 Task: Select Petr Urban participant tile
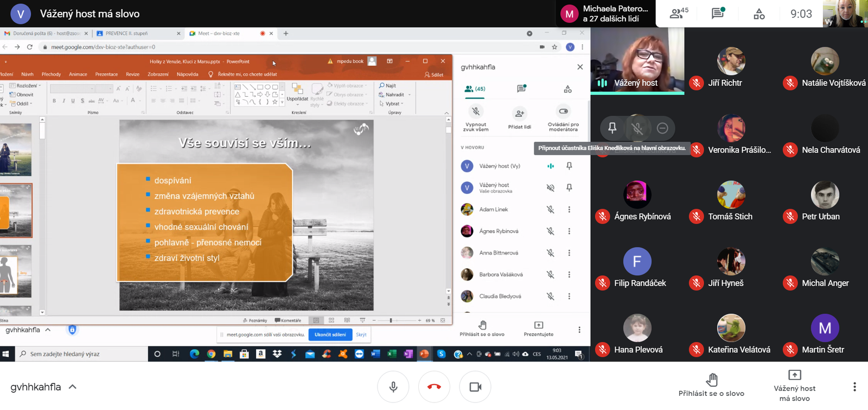[825, 195]
